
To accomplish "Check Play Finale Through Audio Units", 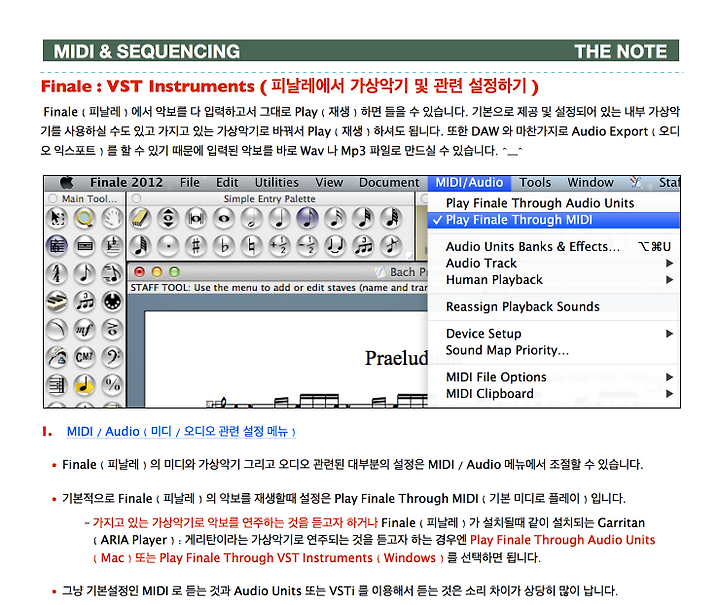I will 553,203.
